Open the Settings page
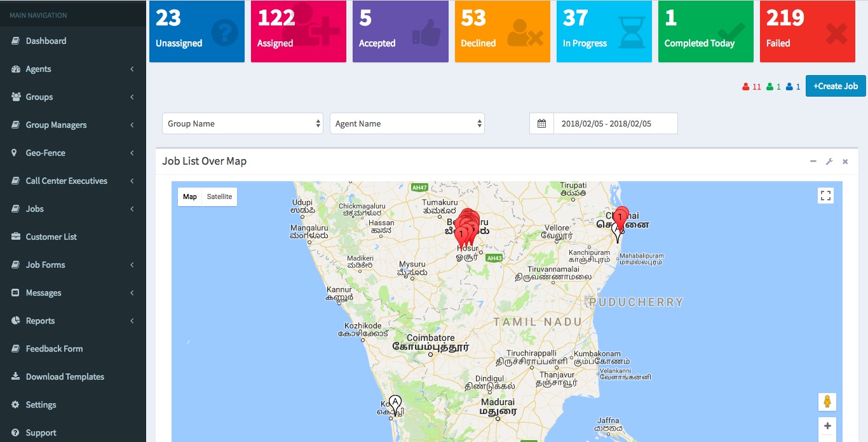Image resolution: width=868 pixels, height=442 pixels. (x=73, y=404)
